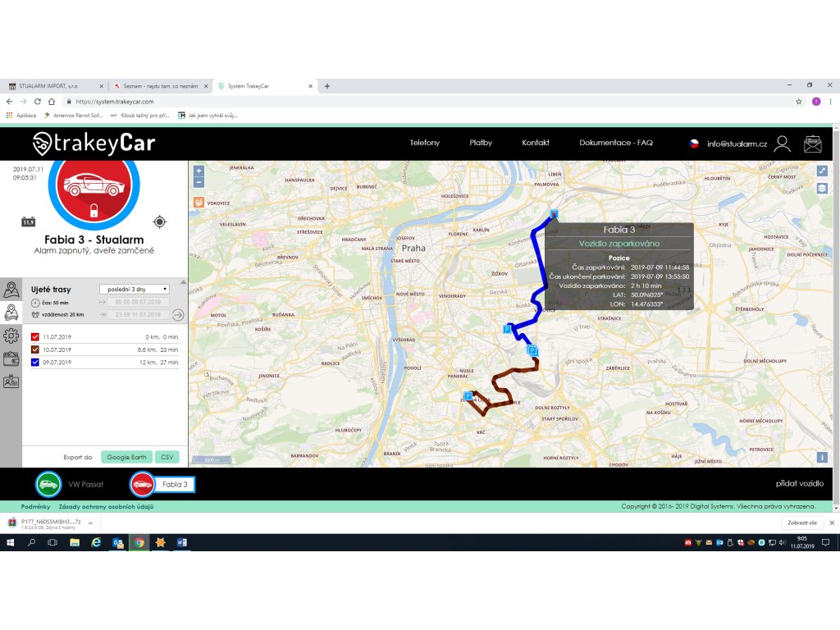The image size is (840, 630).
Task: Open the Platby menu
Action: click(x=481, y=143)
